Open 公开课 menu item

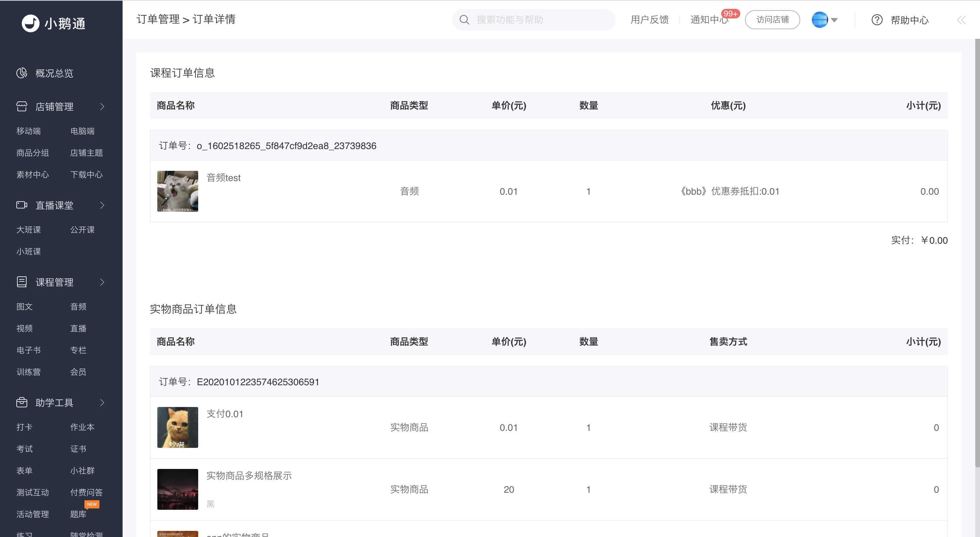click(82, 229)
